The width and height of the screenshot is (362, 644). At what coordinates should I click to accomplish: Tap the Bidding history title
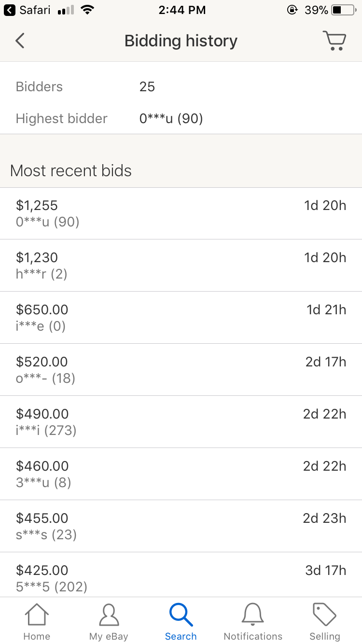click(181, 41)
